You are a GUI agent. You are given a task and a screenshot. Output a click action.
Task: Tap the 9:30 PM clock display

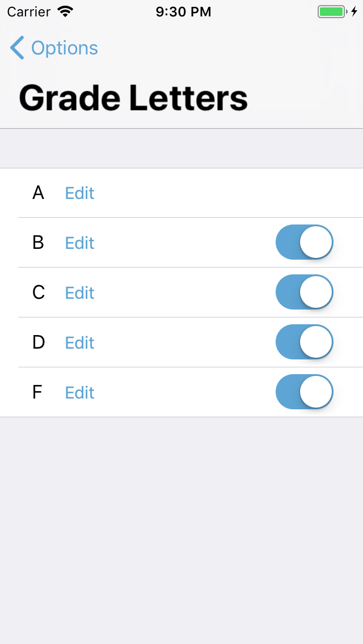pos(183,11)
